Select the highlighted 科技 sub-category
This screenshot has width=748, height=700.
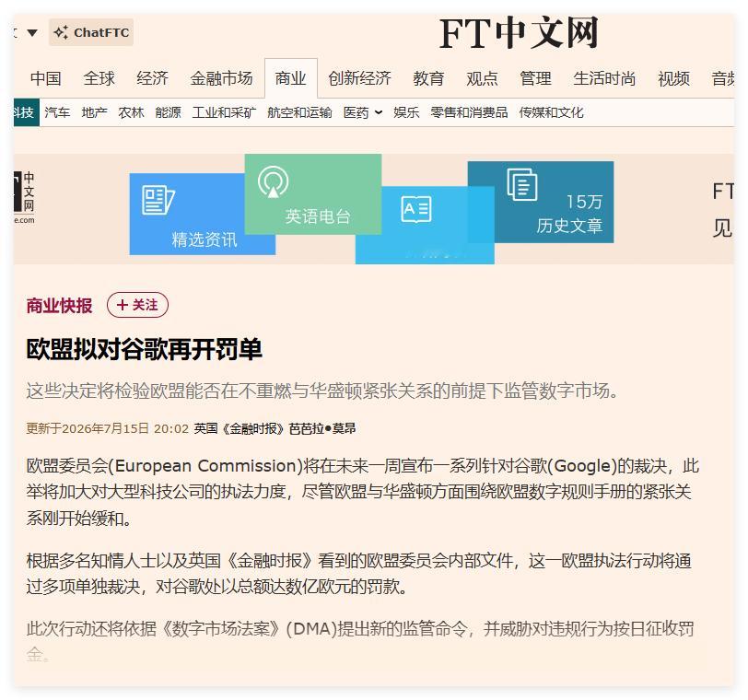(x=26, y=112)
